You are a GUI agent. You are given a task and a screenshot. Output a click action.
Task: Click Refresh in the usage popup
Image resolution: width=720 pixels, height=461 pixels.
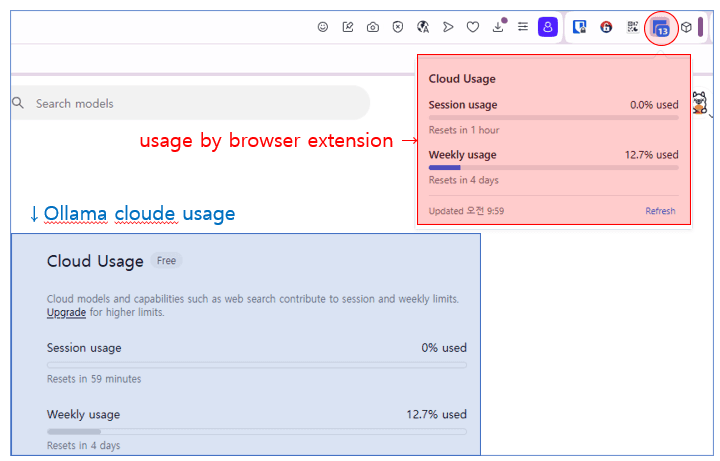(x=660, y=211)
